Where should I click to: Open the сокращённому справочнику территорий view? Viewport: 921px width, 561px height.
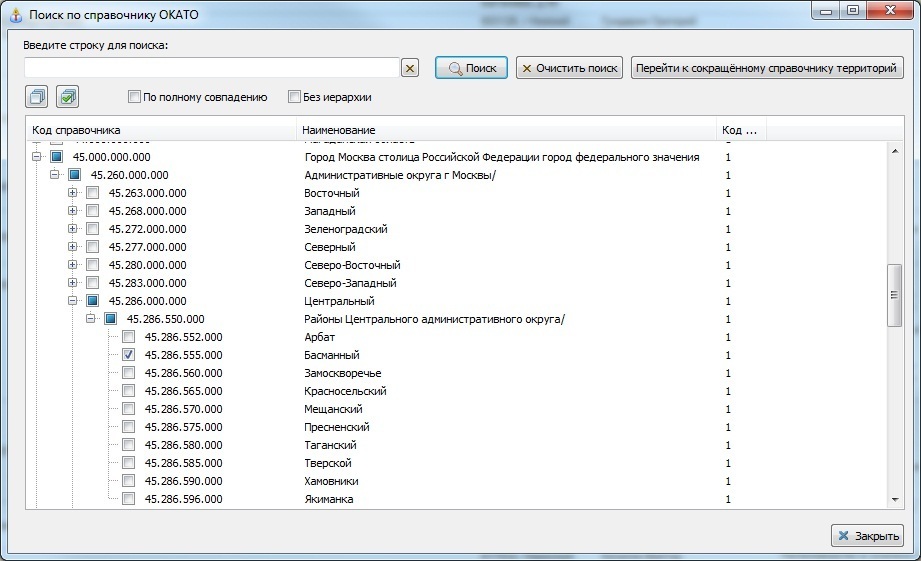tap(767, 68)
